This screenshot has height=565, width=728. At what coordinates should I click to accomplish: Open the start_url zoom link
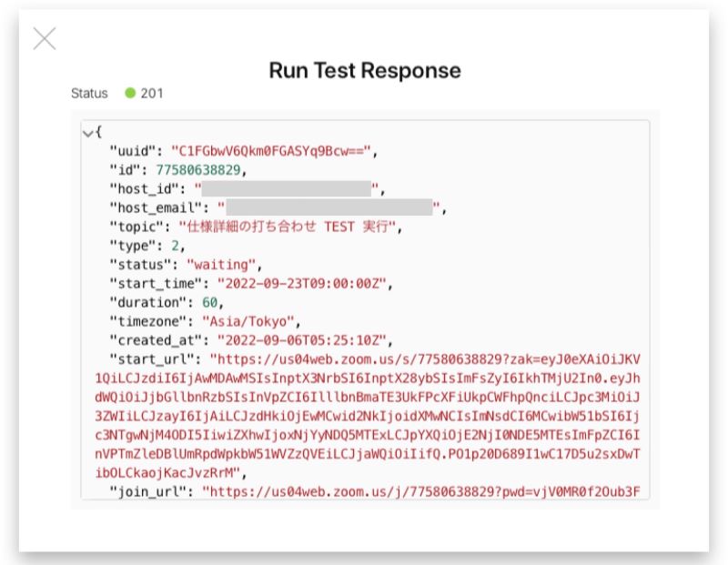pyautogui.click(x=368, y=416)
